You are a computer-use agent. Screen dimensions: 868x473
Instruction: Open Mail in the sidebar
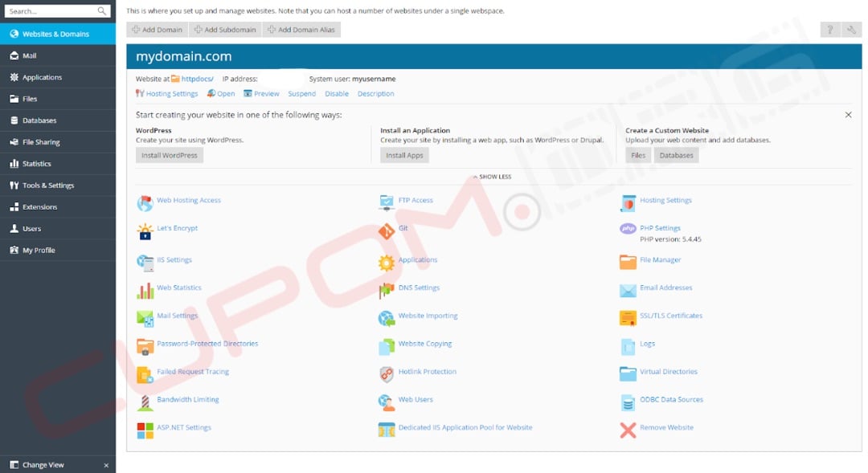[x=58, y=55]
